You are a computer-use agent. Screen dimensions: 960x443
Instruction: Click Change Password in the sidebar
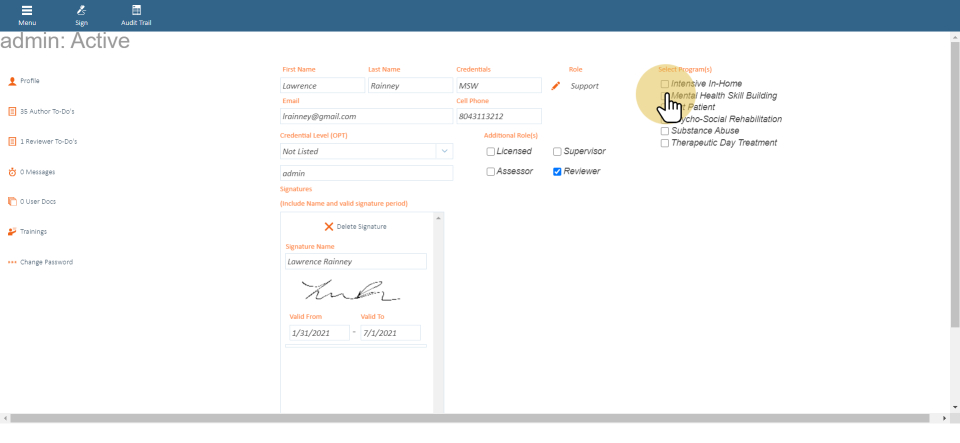tap(46, 263)
